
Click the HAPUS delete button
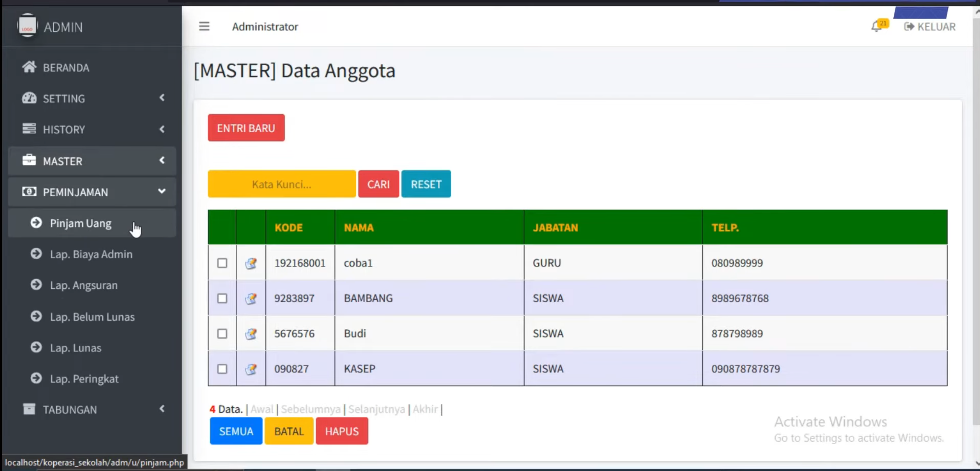coord(342,431)
